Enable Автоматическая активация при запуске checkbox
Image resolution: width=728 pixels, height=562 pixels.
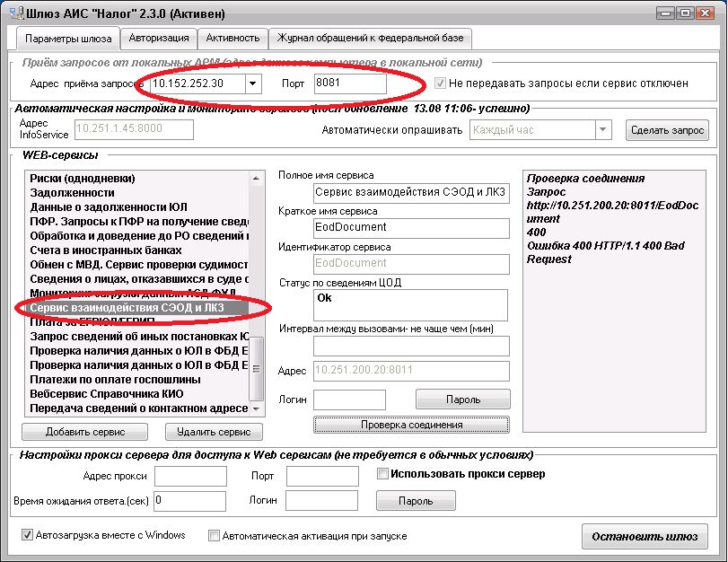(x=214, y=536)
